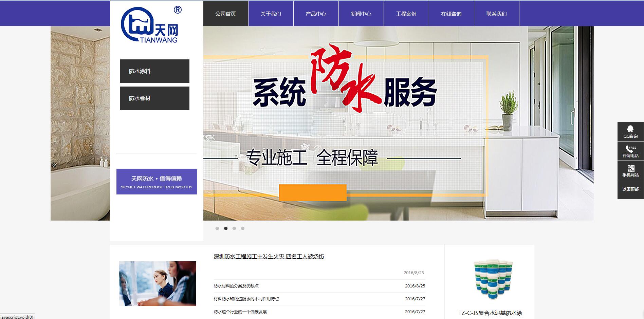
Task: Select 防水卷材 product category
Action: point(154,98)
